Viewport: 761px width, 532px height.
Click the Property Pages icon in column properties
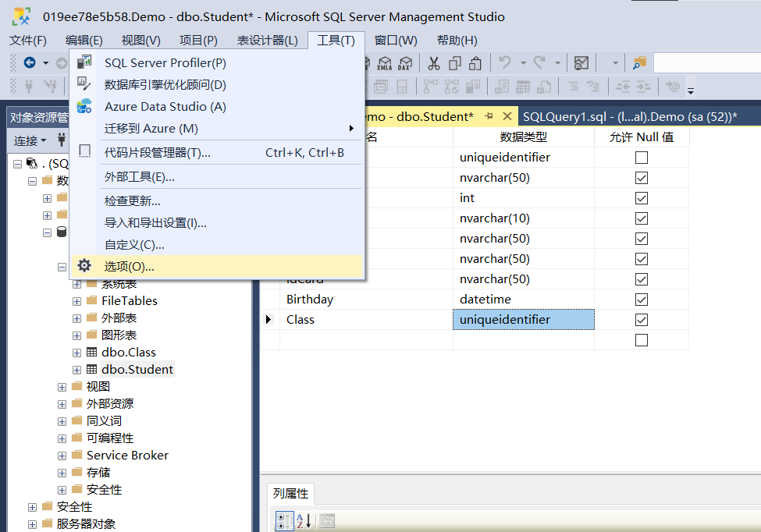tap(327, 521)
